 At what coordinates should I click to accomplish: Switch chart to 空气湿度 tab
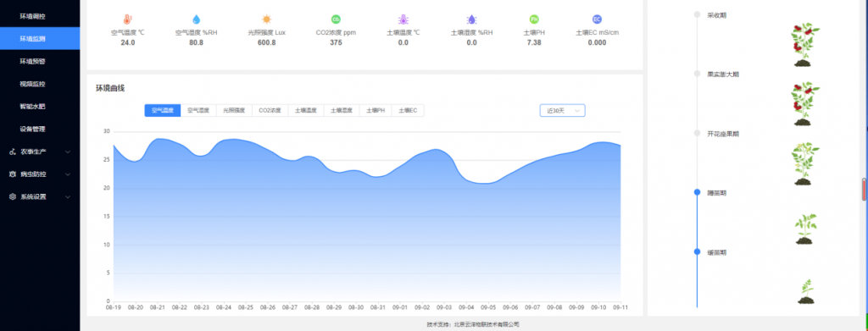pyautogui.click(x=198, y=111)
